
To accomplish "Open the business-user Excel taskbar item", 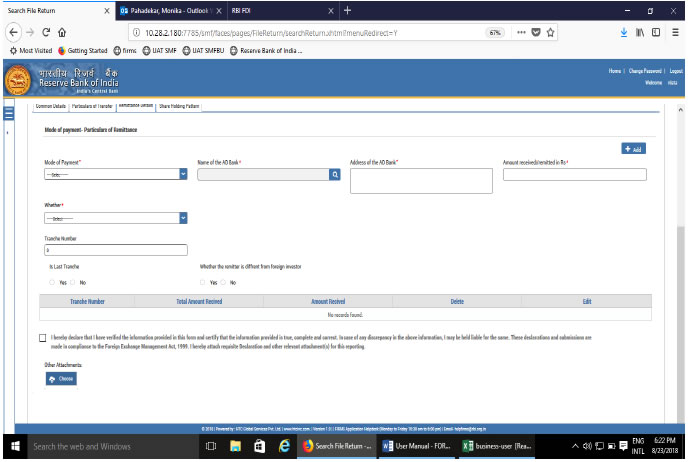I will (498, 446).
